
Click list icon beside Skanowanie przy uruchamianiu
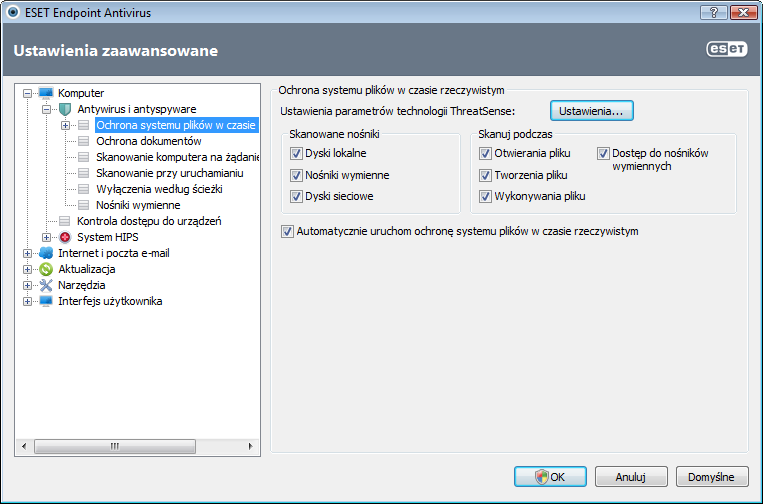84,173
